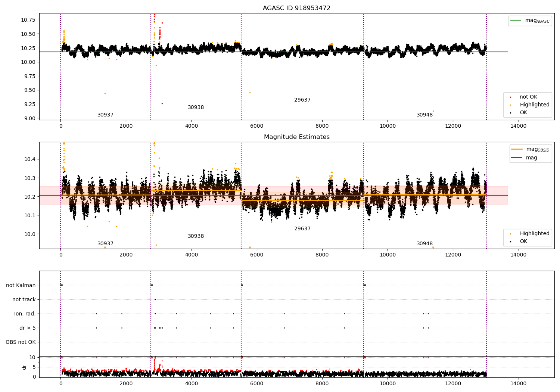Click the 10.0 tick in middle plot
The width and height of the screenshot is (560, 392).
30,234
